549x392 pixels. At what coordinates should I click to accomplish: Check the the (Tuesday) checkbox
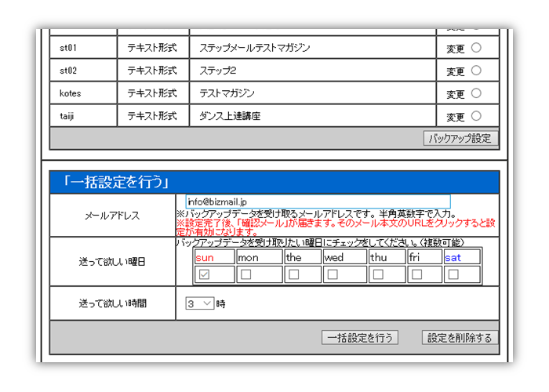click(294, 274)
